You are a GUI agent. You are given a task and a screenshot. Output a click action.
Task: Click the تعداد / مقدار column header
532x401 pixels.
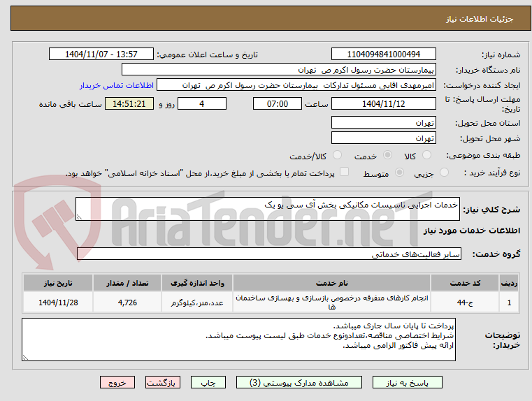tap(127, 283)
